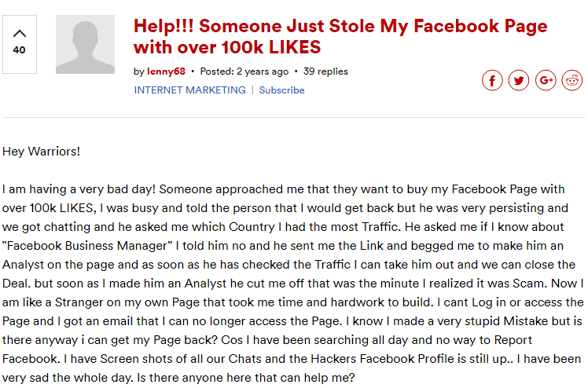Image resolution: width=588 pixels, height=388 pixels.
Task: View lenny68's user profile
Action: click(x=166, y=71)
